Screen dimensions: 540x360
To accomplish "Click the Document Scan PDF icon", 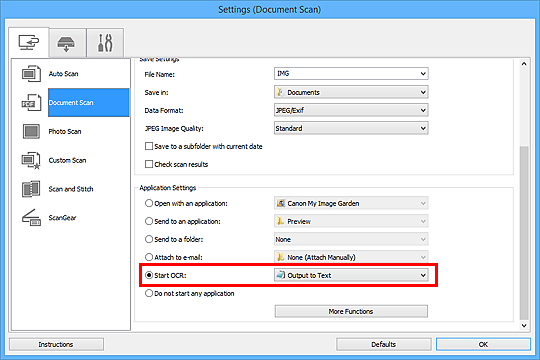I will [x=31, y=103].
